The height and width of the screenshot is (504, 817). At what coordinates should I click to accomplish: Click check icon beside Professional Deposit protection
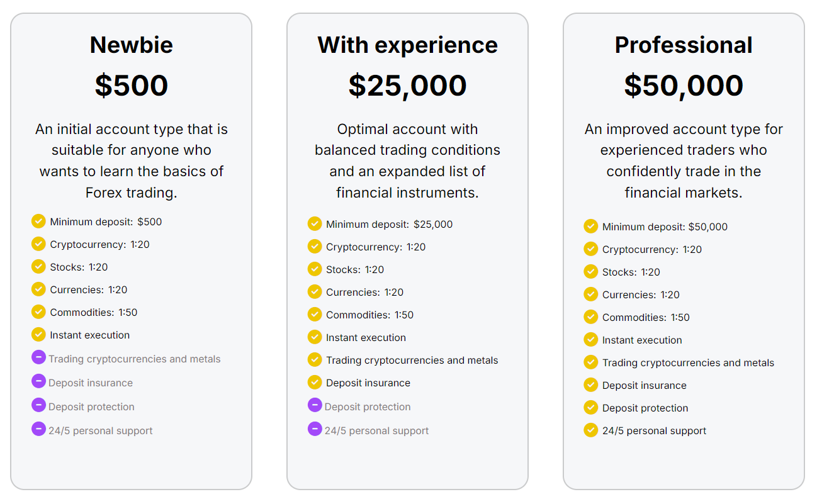[590, 407]
